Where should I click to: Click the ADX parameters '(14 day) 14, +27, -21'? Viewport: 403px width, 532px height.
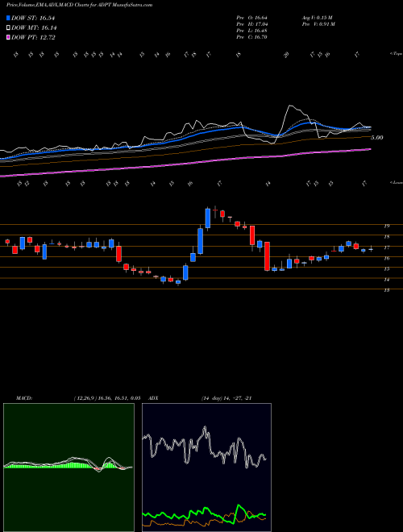(x=226, y=398)
